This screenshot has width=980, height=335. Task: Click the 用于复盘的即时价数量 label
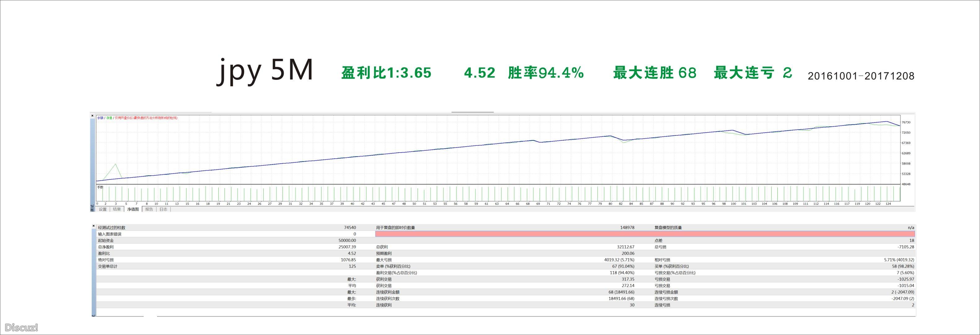(x=395, y=228)
